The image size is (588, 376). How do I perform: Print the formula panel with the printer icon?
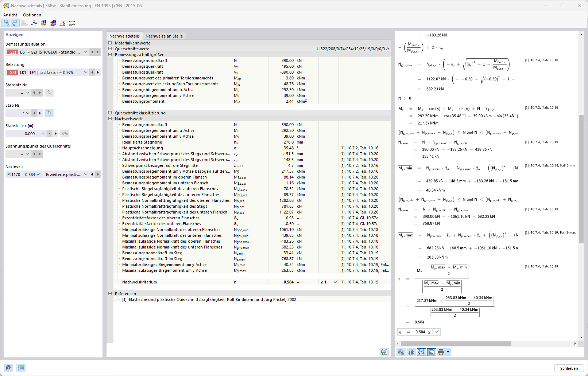441,352
